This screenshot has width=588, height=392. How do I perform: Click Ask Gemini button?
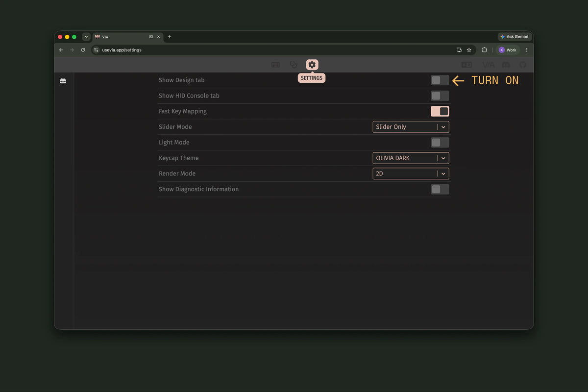coord(514,37)
